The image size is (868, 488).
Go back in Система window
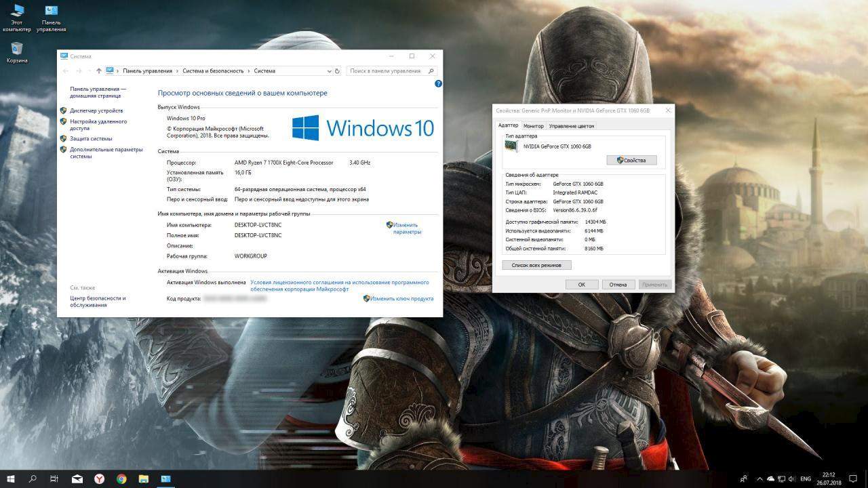pyautogui.click(x=66, y=70)
